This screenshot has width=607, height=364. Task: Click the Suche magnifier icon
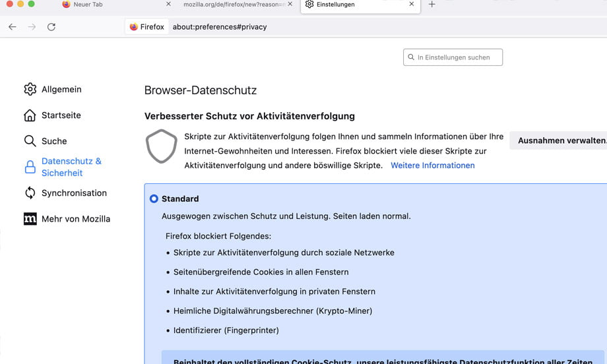tap(30, 141)
